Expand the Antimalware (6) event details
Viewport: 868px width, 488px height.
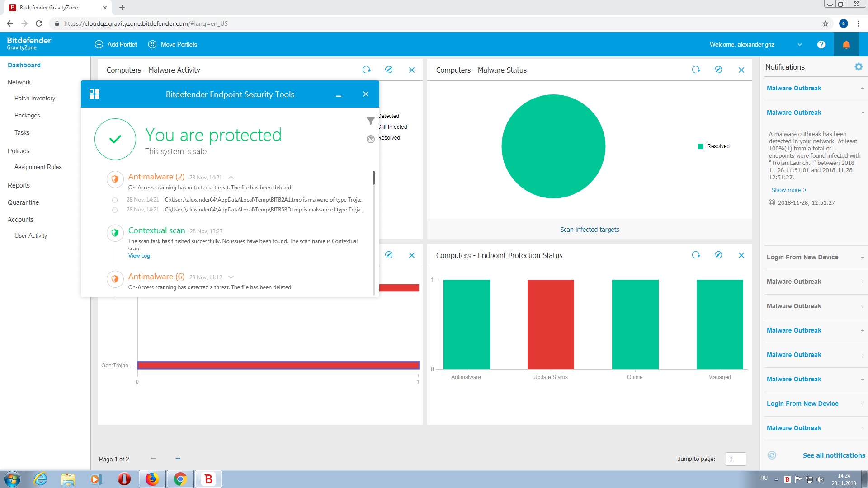click(x=231, y=277)
